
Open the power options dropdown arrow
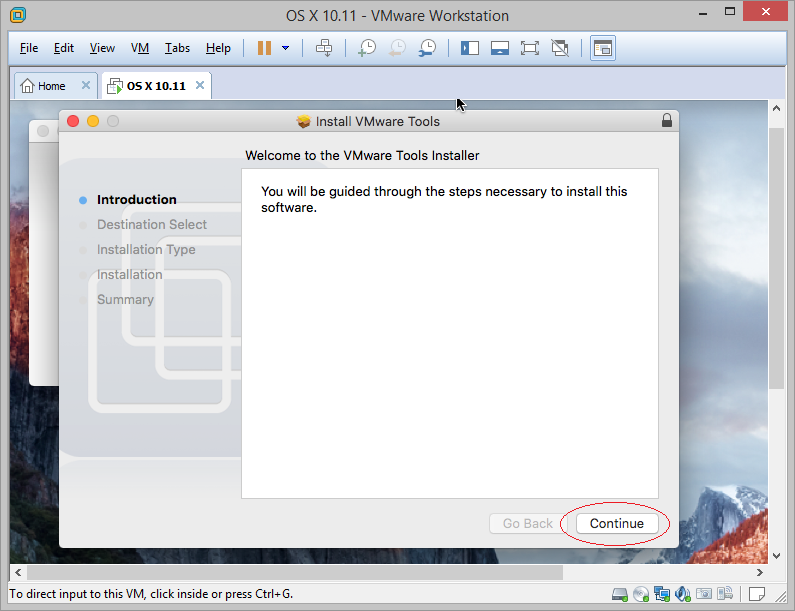[285, 48]
